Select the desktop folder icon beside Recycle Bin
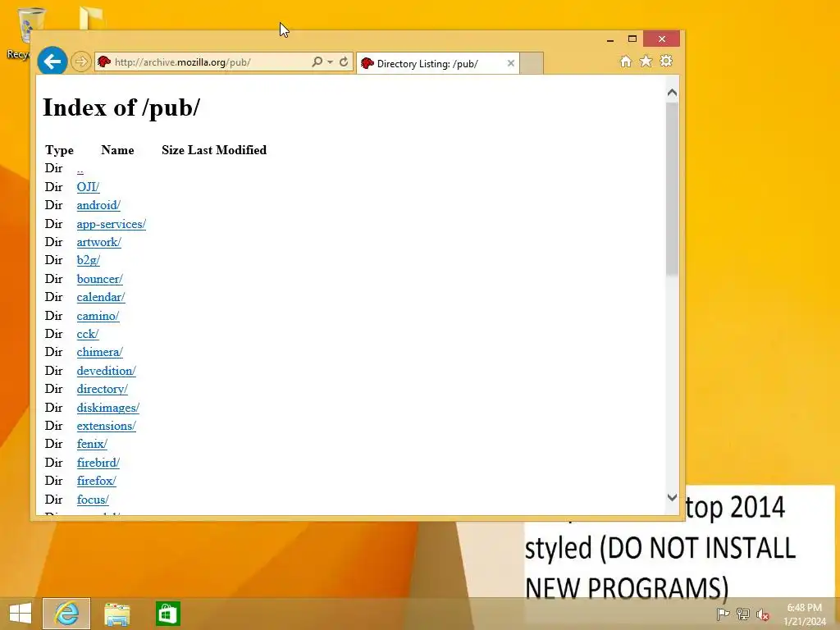 pyautogui.click(x=92, y=18)
